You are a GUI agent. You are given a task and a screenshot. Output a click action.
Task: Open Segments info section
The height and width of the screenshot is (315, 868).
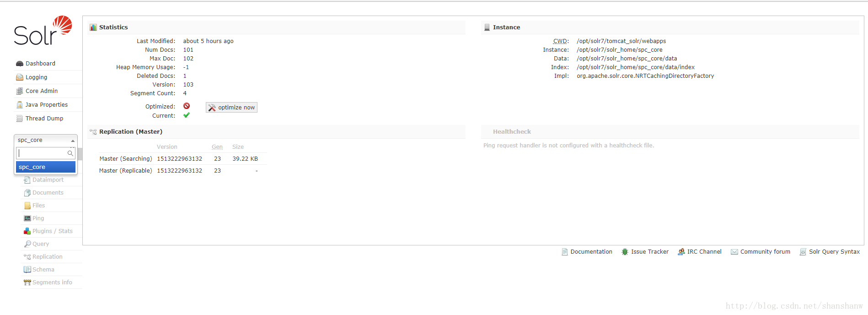[x=52, y=282]
